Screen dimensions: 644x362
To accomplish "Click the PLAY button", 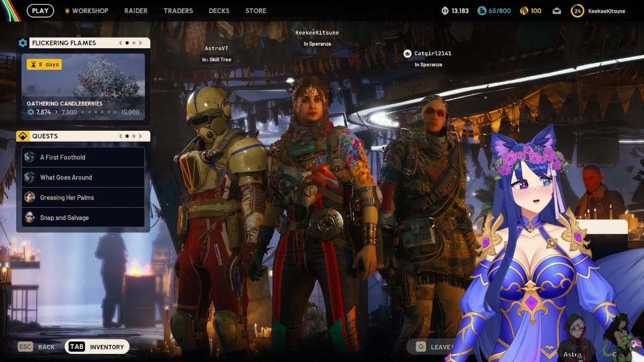I will pyautogui.click(x=40, y=11).
